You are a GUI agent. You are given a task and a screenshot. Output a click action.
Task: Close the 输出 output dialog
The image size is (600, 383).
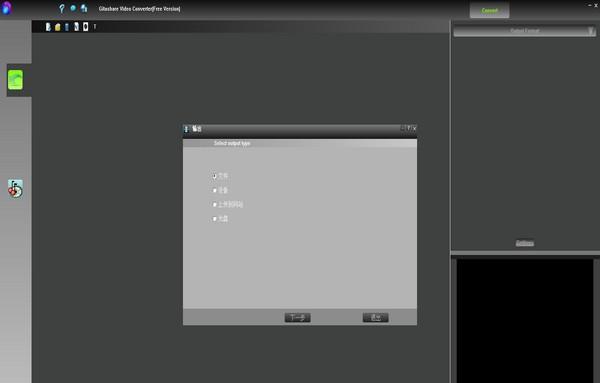click(x=414, y=128)
